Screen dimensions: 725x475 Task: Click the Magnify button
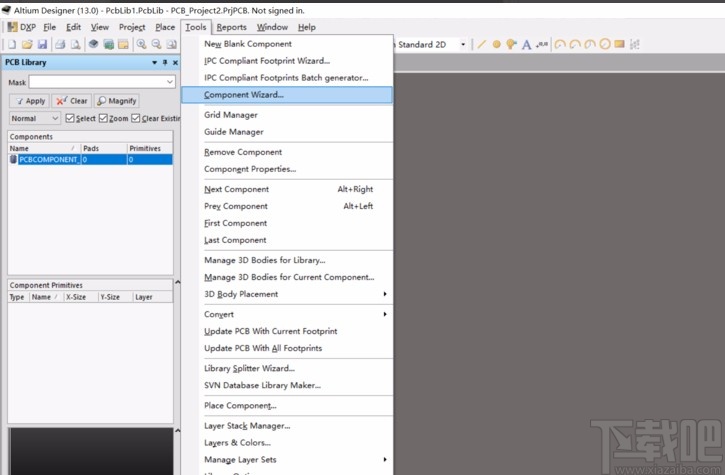tap(117, 101)
